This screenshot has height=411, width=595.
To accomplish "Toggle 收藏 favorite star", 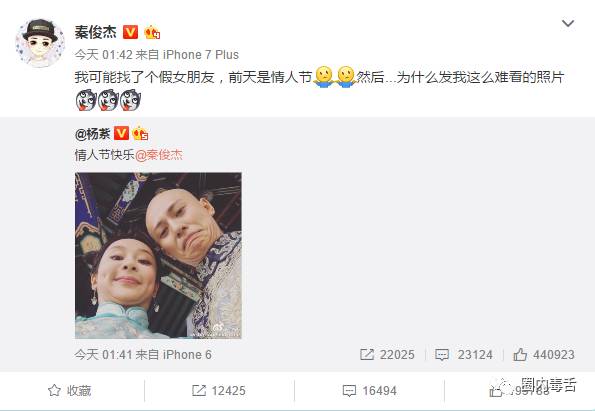I will click(69, 391).
